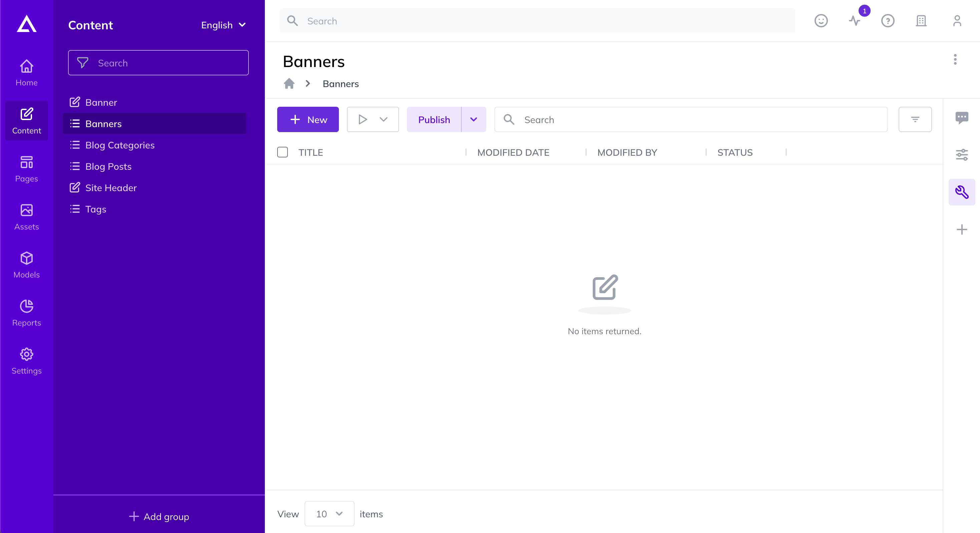
Task: Toggle the select-all checkbox beside TITLE
Action: point(282,152)
